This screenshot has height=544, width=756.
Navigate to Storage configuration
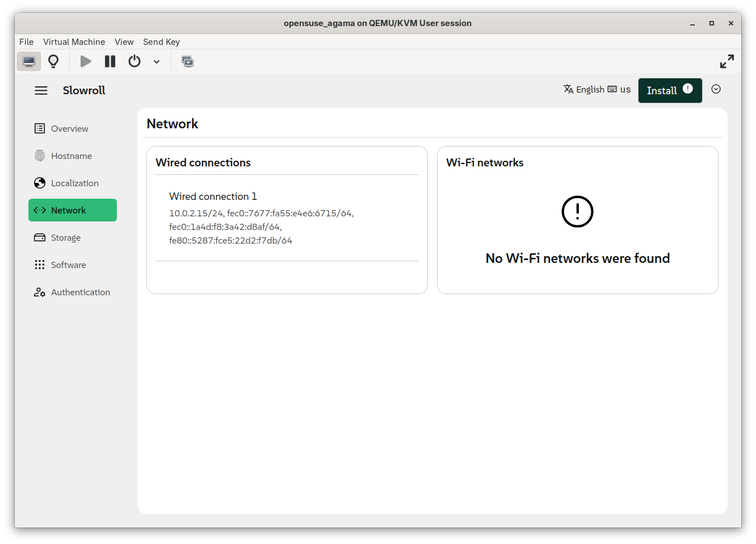65,238
